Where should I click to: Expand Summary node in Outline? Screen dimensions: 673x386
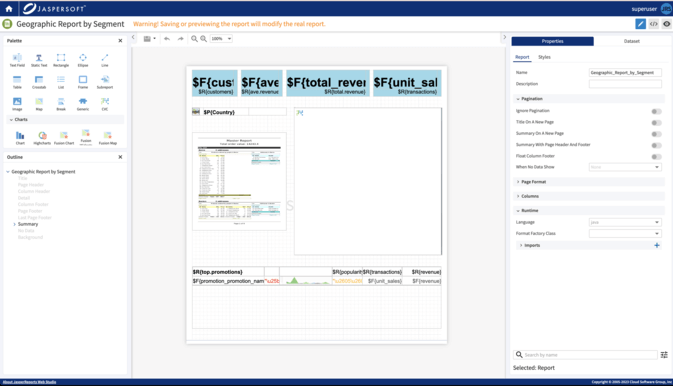pos(14,224)
